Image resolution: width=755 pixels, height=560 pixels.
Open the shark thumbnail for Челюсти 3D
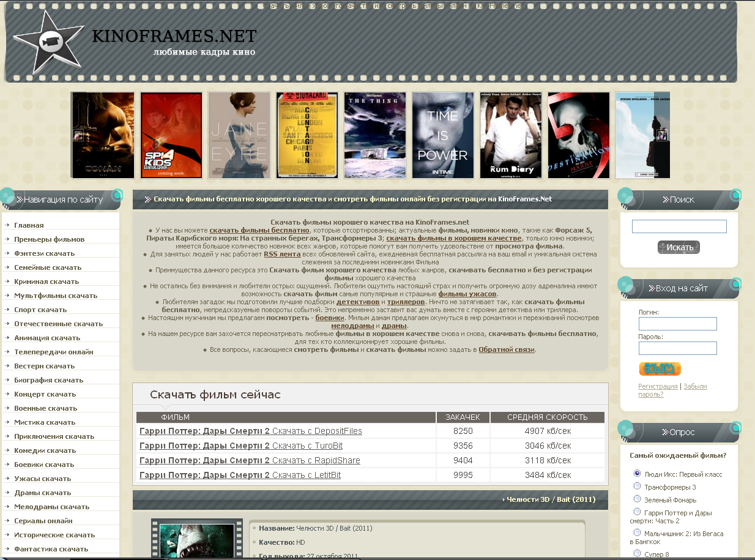[197, 541]
